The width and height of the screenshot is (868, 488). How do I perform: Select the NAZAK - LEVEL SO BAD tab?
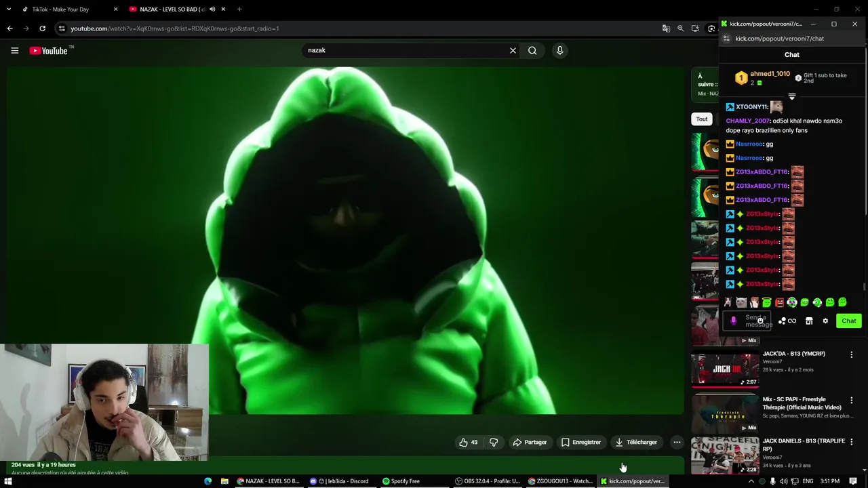tap(172, 9)
